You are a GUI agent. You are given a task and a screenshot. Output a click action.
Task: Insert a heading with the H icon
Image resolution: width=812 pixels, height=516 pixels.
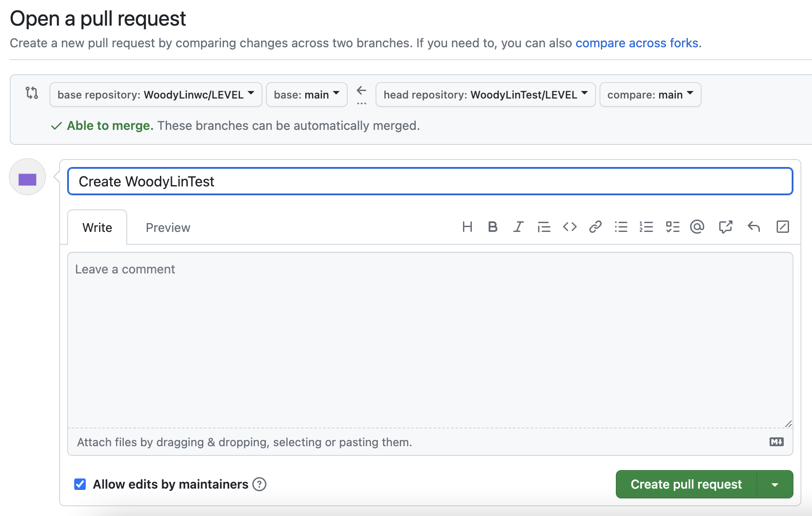click(x=467, y=227)
